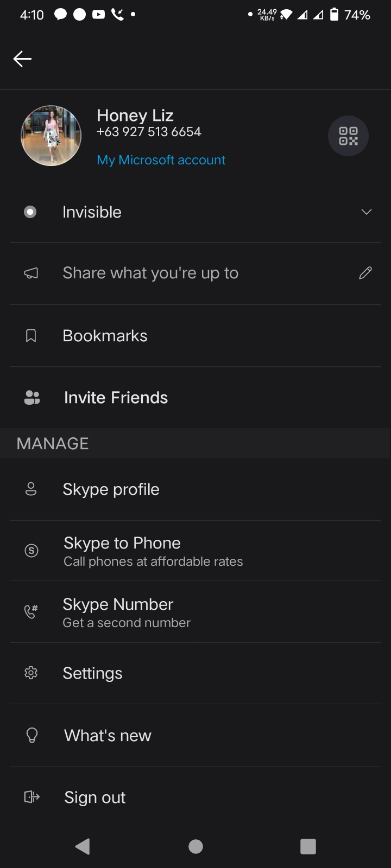This screenshot has height=868, width=391.
Task: Tap the What's new lightbulb icon
Action: 32,735
